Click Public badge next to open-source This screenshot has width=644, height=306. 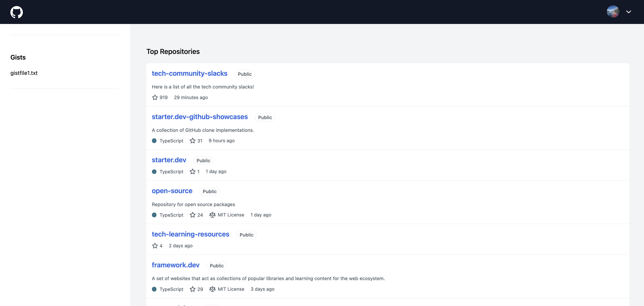[x=209, y=191]
